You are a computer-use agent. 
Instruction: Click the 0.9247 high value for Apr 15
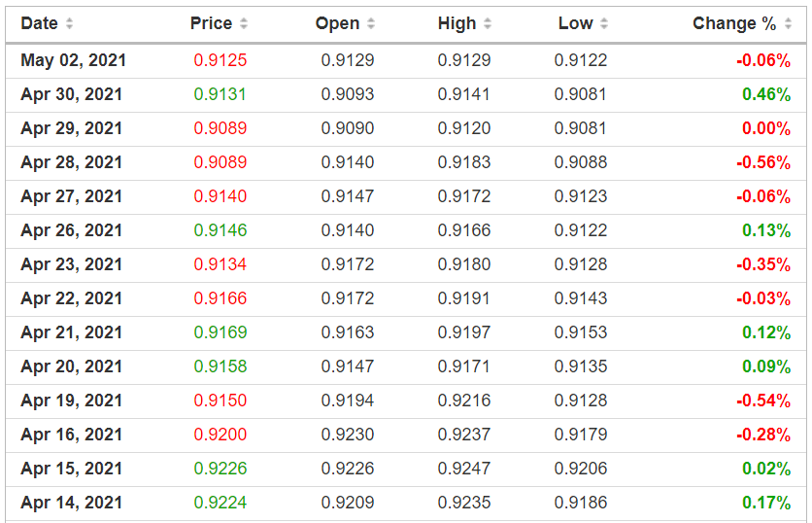[464, 469]
